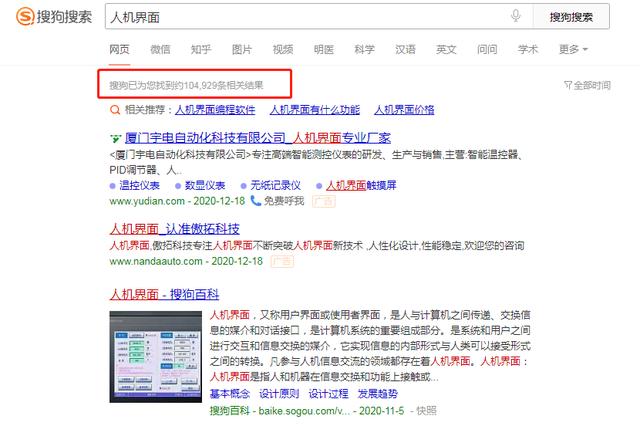This screenshot has height=426, width=640.
Task: Click the filter funnel icon 全部时间
Action: coord(567,85)
